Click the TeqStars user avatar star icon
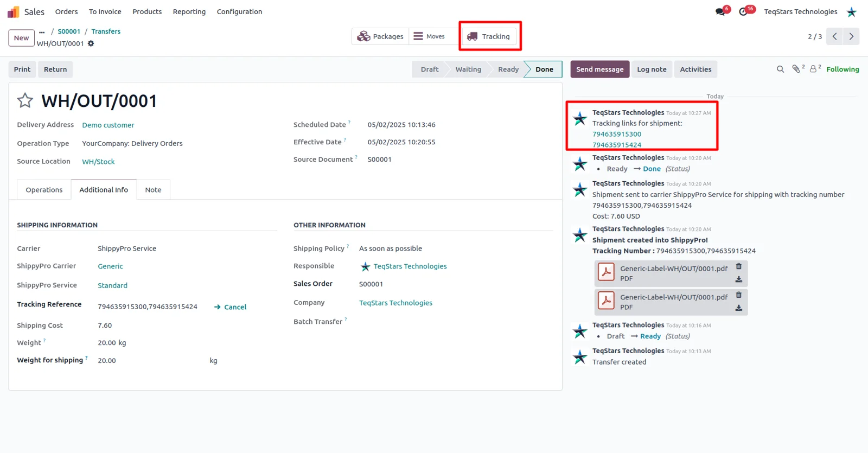The image size is (868, 453). click(852, 12)
